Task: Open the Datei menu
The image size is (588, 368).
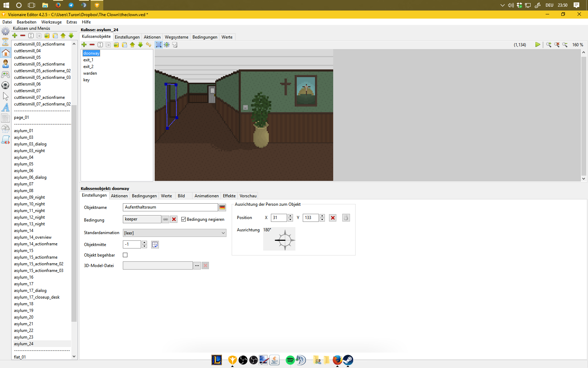Action: tap(7, 22)
